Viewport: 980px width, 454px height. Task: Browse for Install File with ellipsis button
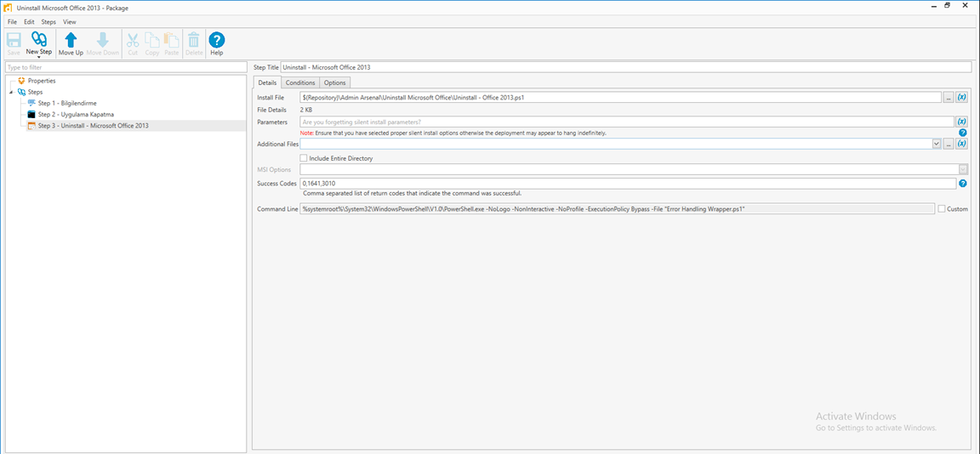point(949,98)
